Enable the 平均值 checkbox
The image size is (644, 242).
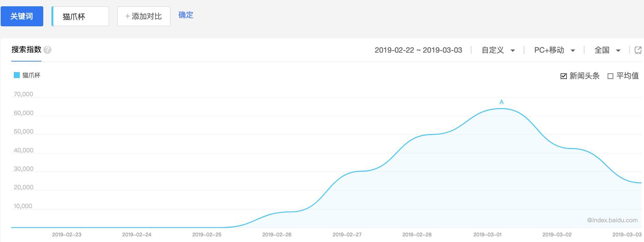point(610,76)
